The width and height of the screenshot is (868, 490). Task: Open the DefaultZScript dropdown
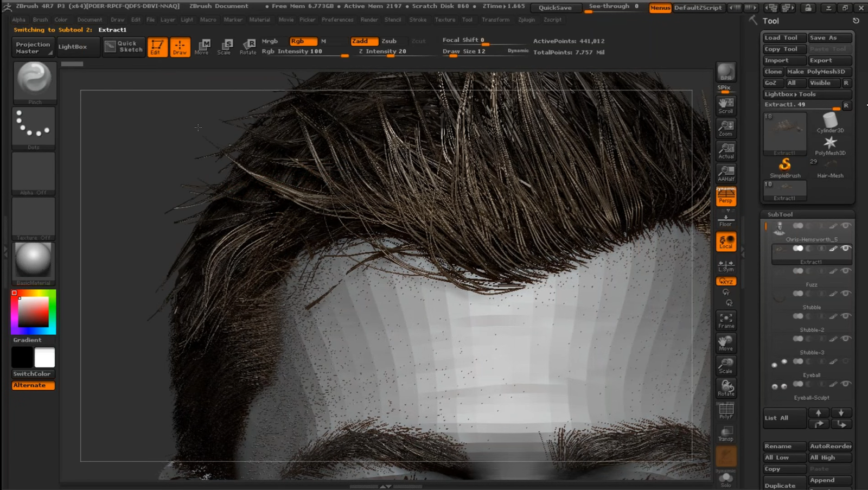(698, 8)
